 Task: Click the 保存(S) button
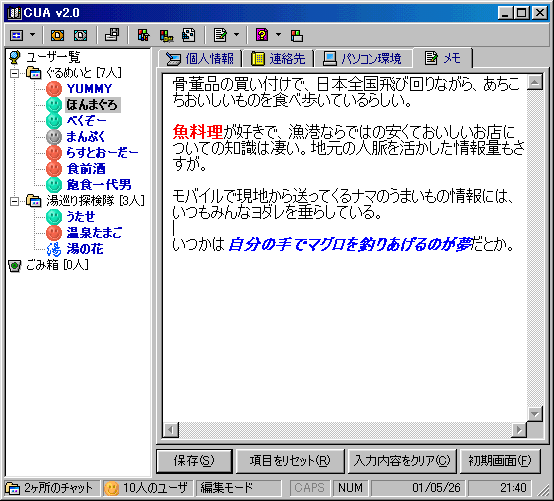point(194,461)
